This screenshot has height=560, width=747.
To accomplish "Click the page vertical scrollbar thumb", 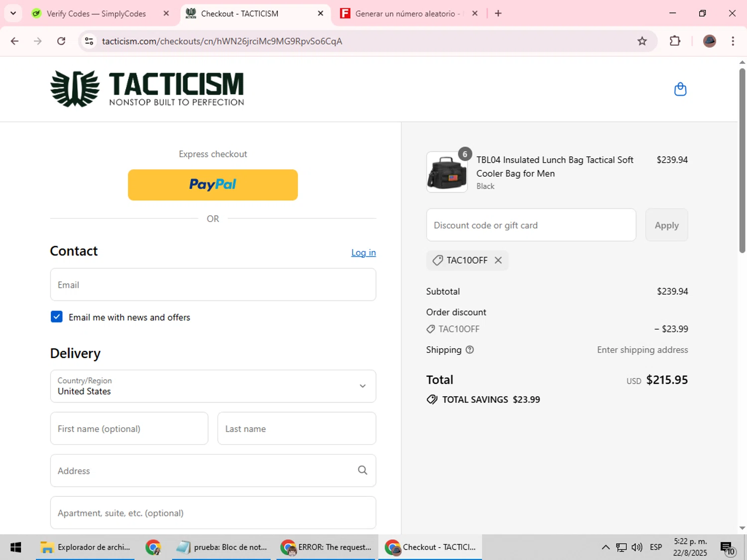I will click(742, 160).
